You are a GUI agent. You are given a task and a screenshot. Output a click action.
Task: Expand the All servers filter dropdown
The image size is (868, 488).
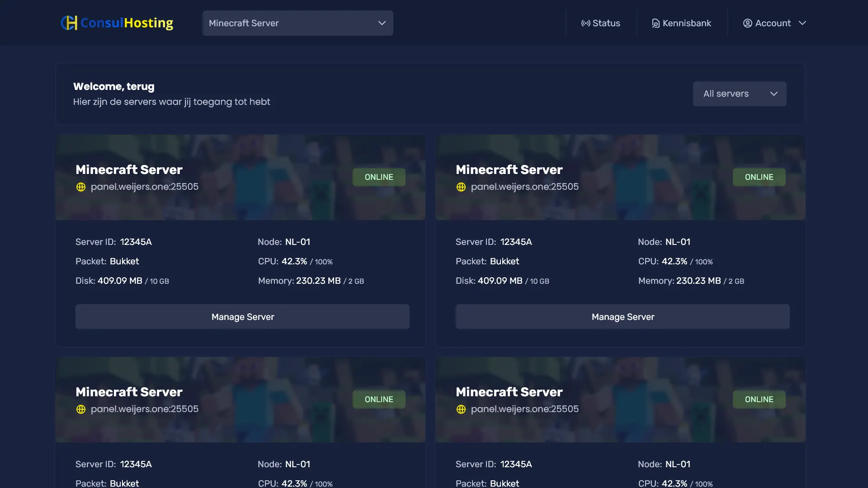[x=739, y=94]
